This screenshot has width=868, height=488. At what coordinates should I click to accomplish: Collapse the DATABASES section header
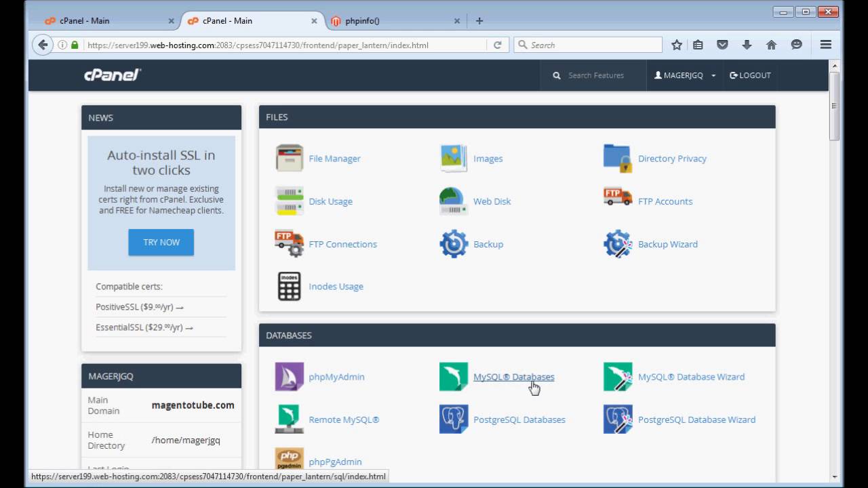point(517,335)
